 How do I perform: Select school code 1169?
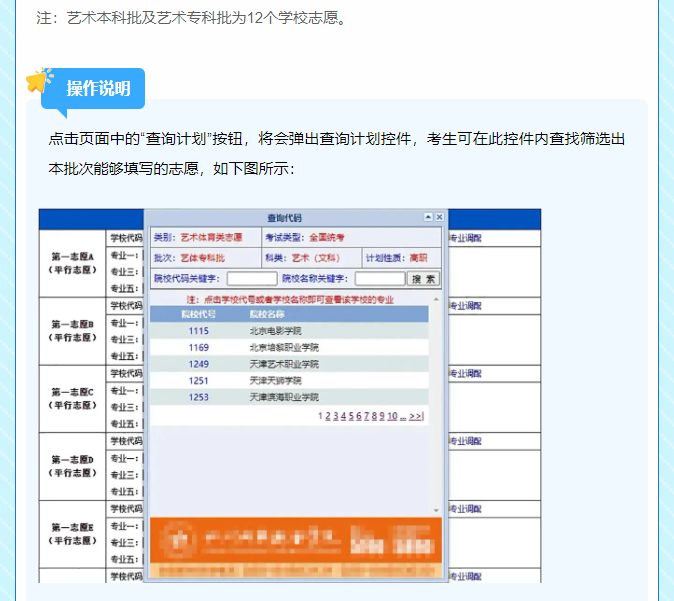point(198,347)
